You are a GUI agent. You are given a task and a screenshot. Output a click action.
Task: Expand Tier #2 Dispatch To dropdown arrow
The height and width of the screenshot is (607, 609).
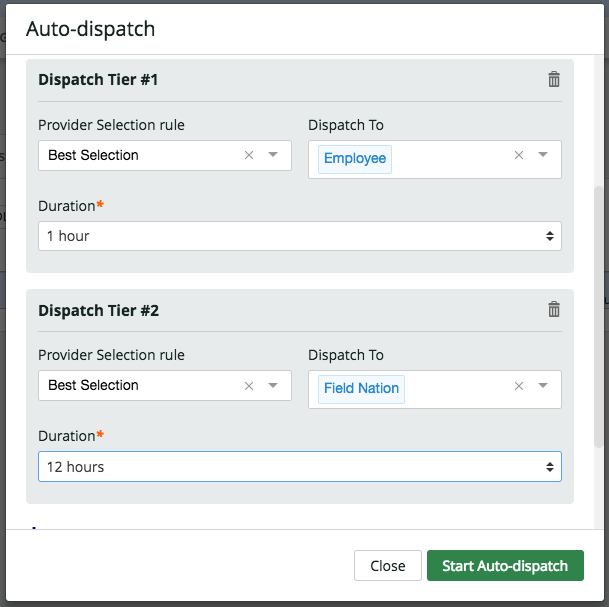coord(543,386)
